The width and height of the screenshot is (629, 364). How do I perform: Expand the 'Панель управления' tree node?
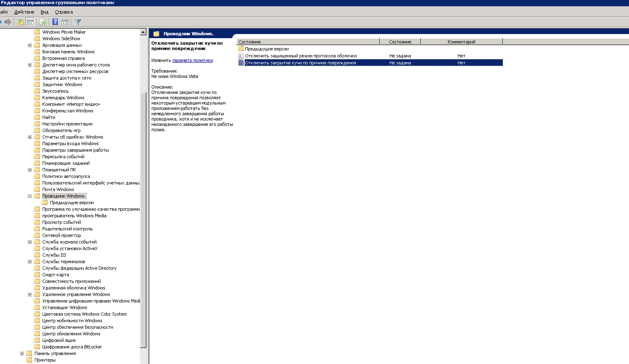point(22,353)
